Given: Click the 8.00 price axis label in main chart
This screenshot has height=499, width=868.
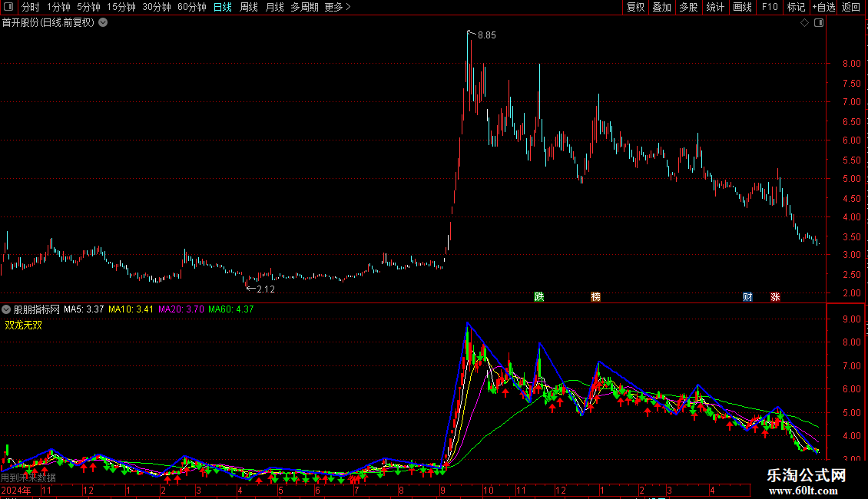Looking at the screenshot, I should click(851, 64).
